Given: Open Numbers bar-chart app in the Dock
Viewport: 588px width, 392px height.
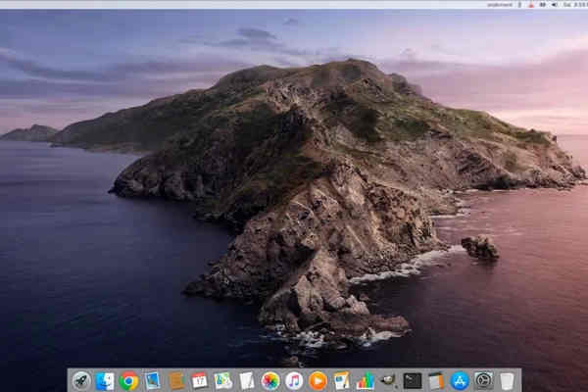Looking at the screenshot, I should tap(365, 381).
